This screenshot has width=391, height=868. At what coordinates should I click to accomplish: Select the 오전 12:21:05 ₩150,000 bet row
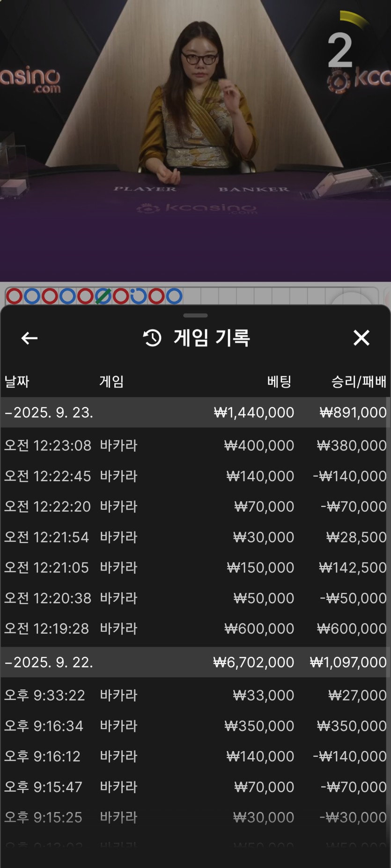(x=195, y=567)
